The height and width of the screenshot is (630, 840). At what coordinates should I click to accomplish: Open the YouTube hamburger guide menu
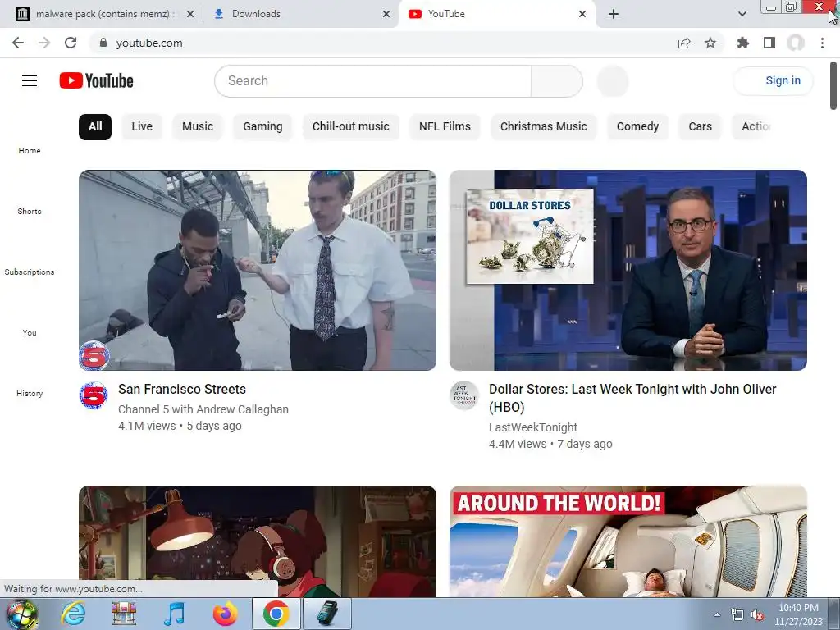coord(30,81)
